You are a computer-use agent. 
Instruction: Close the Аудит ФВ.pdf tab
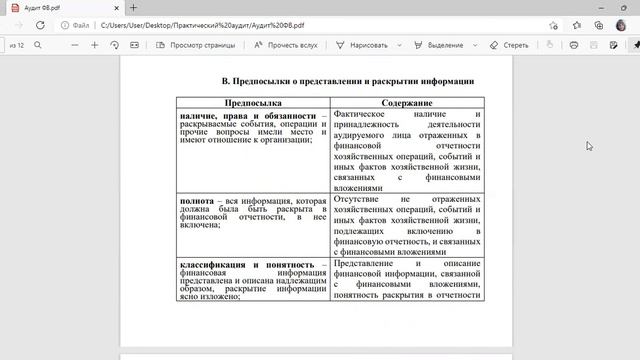(x=116, y=8)
